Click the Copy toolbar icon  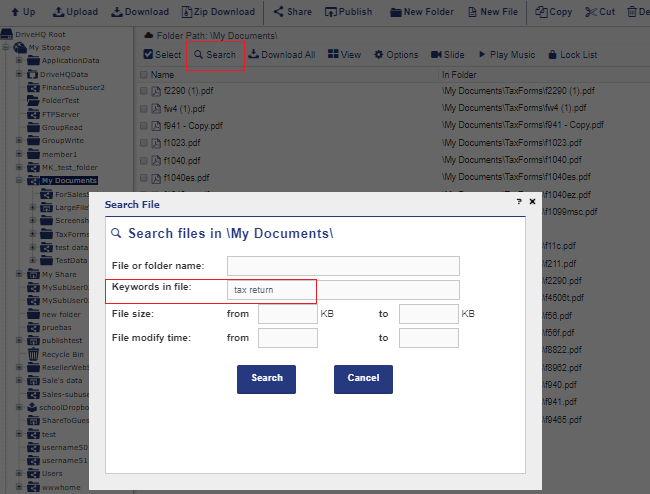[x=554, y=12]
